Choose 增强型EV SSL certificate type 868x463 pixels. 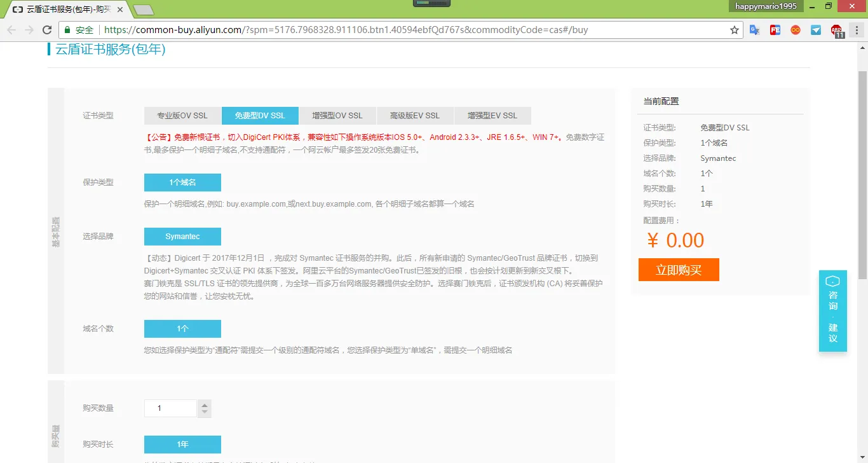tap(492, 116)
